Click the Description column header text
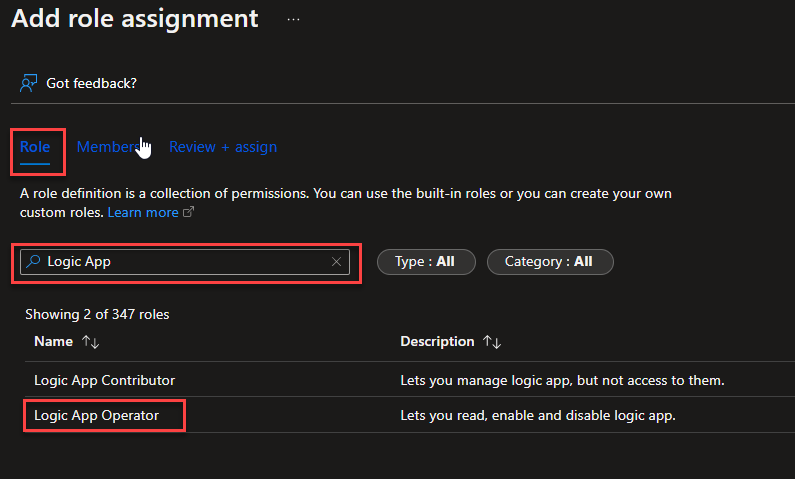This screenshot has width=795, height=479. coord(437,342)
